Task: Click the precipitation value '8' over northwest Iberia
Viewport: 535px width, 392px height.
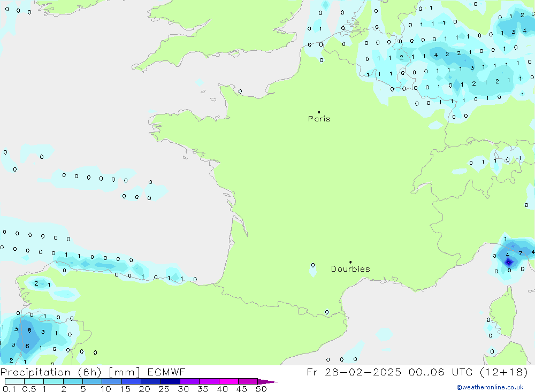Action: coord(29,330)
